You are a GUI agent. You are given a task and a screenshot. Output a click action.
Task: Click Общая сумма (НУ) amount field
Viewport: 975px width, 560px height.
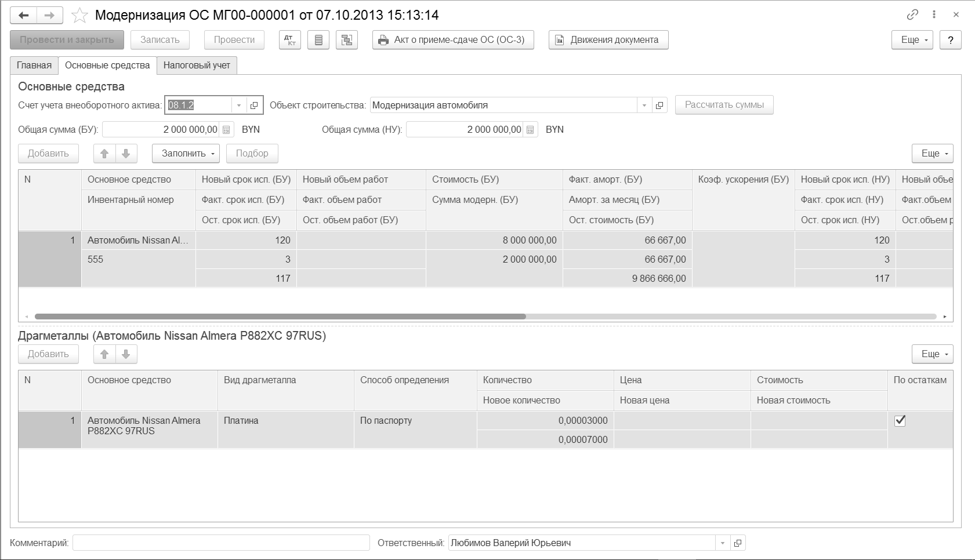465,130
